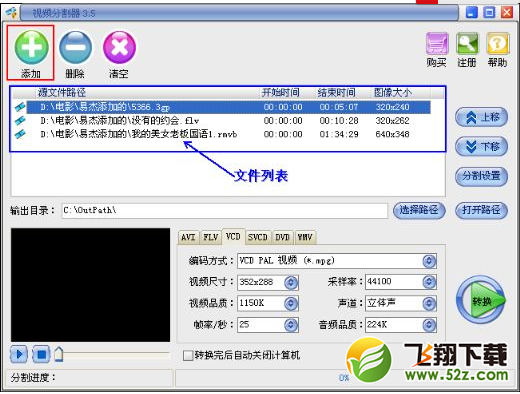Expand the 编码方式 encoding dropdown

[x=429, y=261]
